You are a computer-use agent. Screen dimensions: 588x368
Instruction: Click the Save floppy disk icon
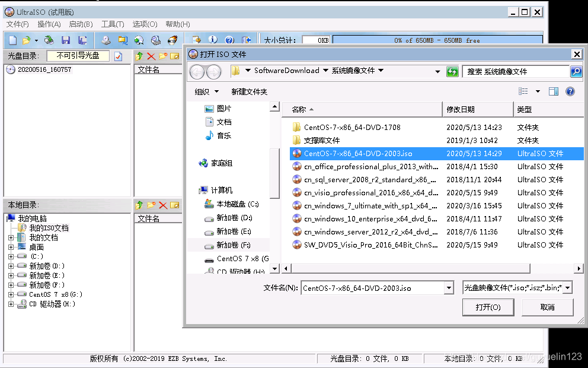coord(66,40)
